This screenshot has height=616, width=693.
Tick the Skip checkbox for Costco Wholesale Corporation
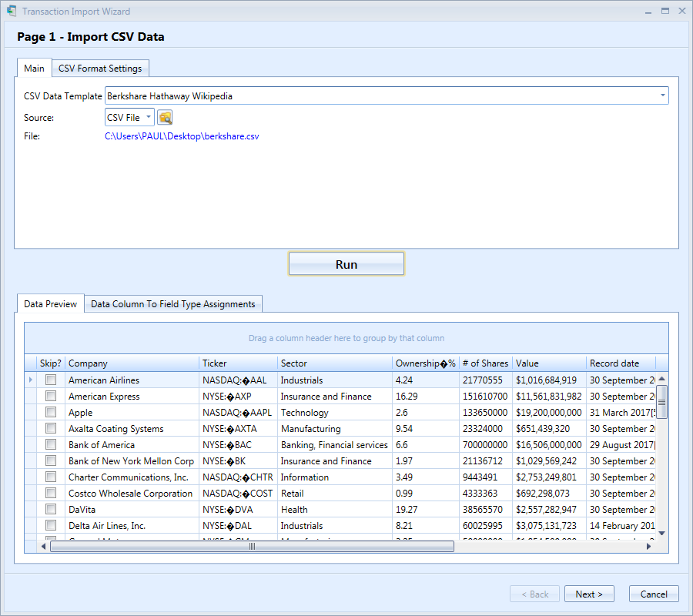51,493
